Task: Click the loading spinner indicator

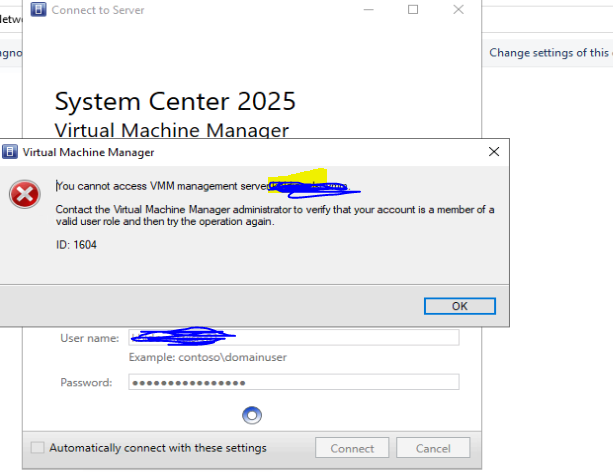Action: click(252, 415)
